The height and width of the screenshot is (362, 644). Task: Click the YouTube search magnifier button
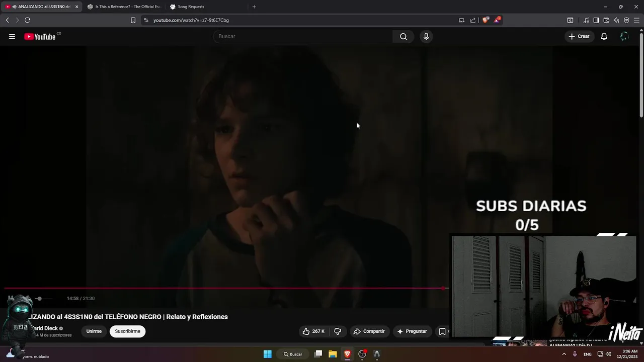point(404,36)
